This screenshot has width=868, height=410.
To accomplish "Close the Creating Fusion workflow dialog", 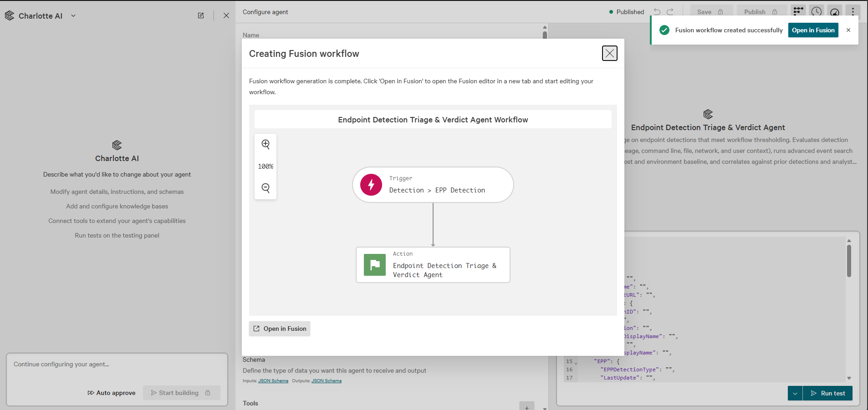I will 610,53.
